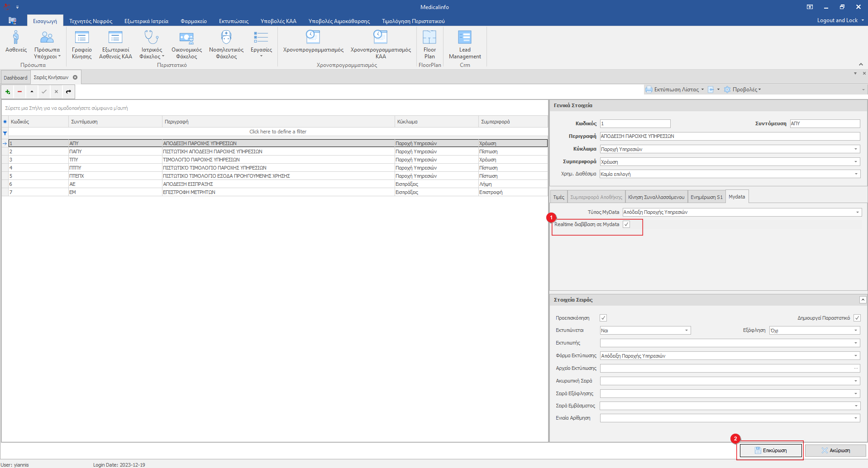The height and width of the screenshot is (468, 868).
Task: Toggle the Προεπισκόπηση checkbox
Action: (x=603, y=318)
